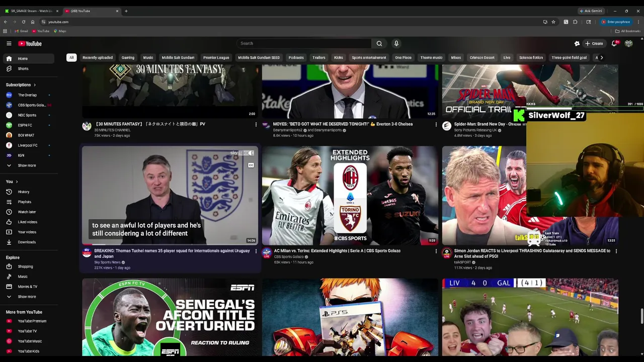Open Movies & TV under Explore
Screen dimensions: 644x362
click(x=29, y=287)
